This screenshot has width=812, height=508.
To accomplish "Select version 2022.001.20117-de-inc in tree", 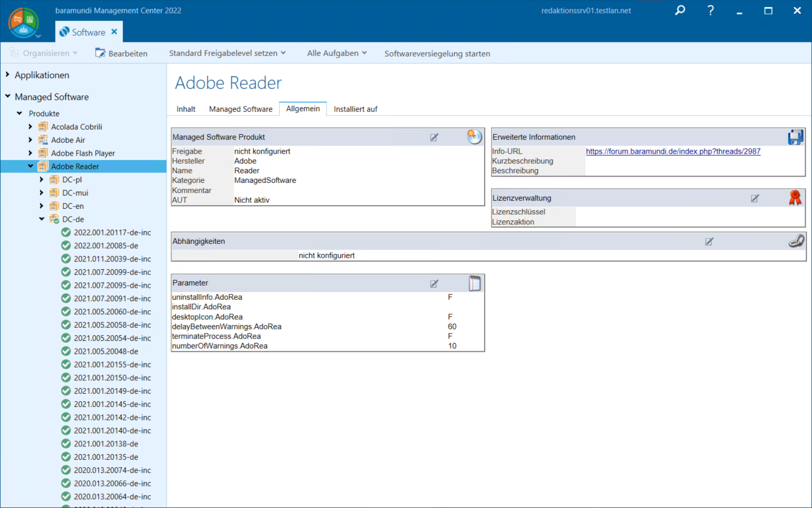I will point(112,232).
